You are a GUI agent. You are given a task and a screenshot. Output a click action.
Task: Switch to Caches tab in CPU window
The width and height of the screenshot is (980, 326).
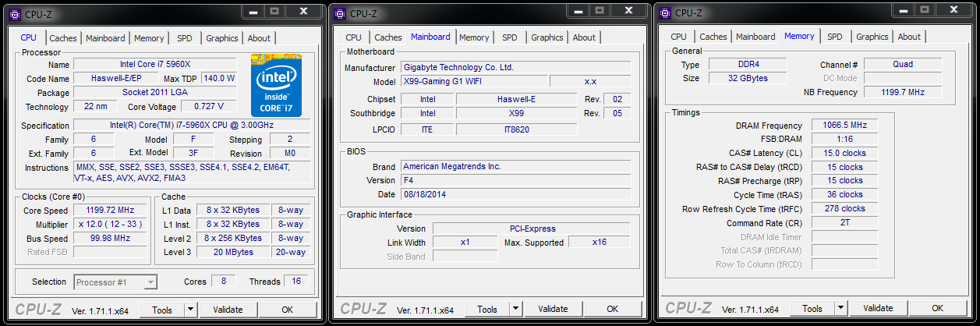click(63, 38)
